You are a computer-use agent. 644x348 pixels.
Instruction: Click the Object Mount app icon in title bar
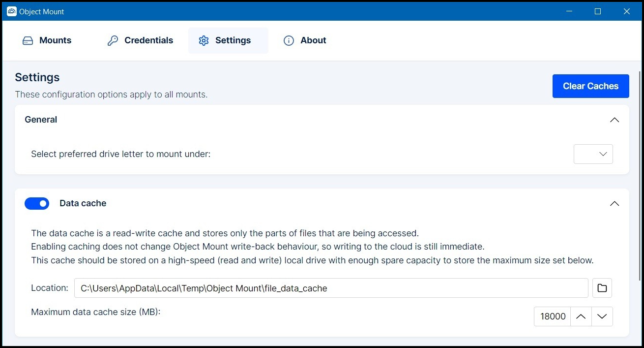pos(12,11)
